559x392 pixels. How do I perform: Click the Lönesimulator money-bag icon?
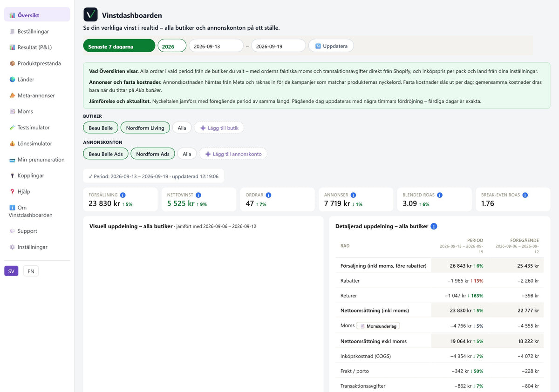(12, 143)
